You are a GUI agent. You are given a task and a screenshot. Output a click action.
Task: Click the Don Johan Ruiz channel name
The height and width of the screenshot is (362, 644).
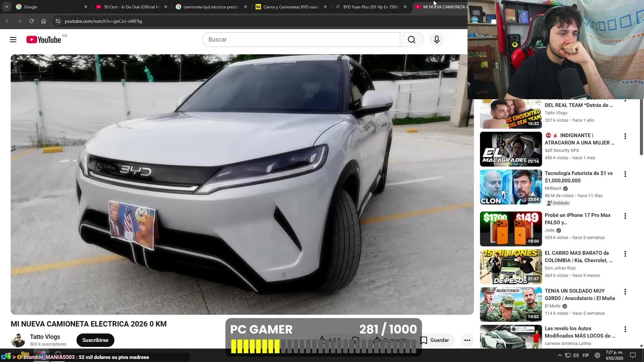pyautogui.click(x=560, y=268)
